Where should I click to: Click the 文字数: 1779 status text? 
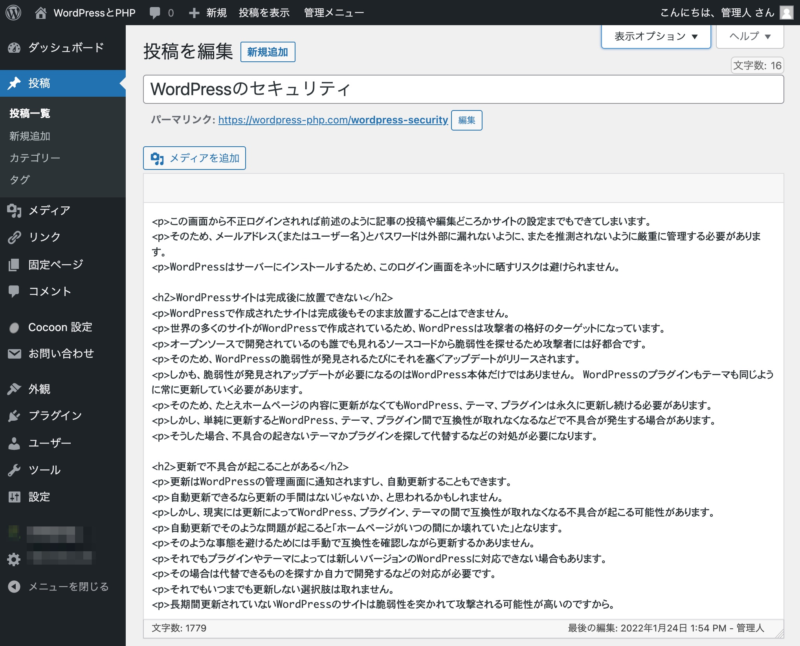pyautogui.click(x=179, y=628)
